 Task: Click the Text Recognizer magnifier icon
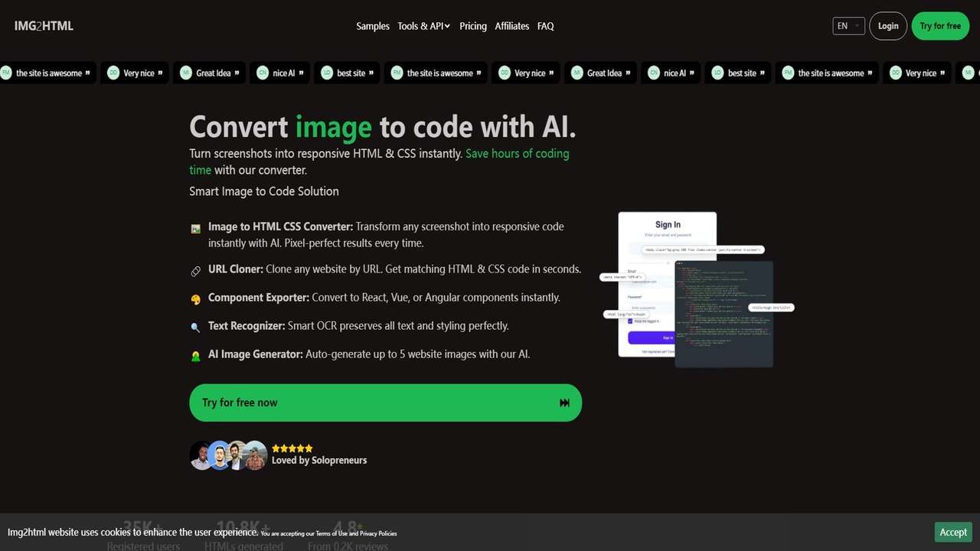point(196,328)
